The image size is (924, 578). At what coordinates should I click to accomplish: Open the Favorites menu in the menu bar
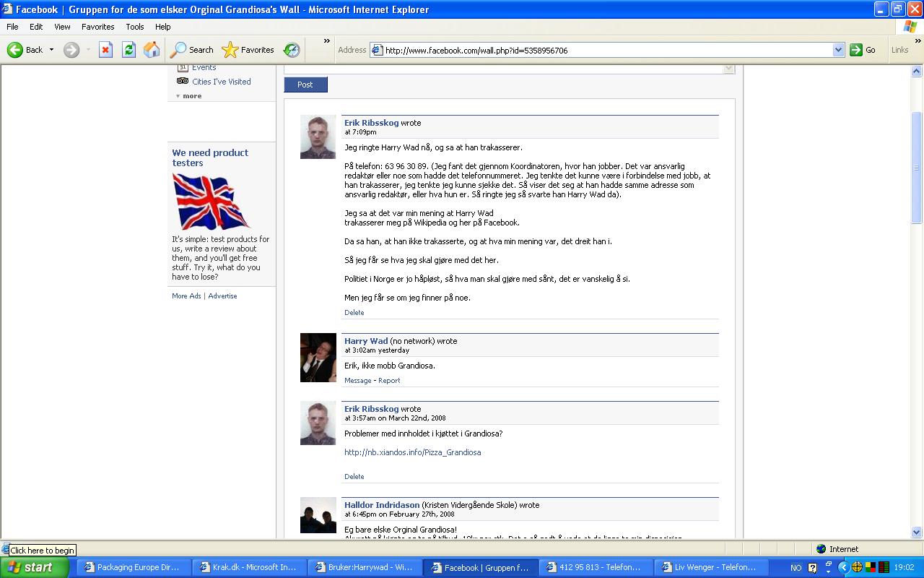click(97, 27)
